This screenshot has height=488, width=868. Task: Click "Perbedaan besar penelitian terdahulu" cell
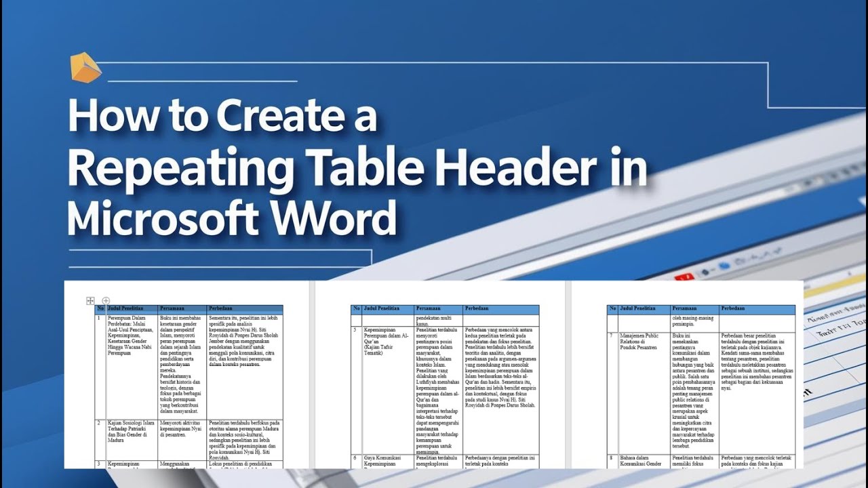pos(757,392)
